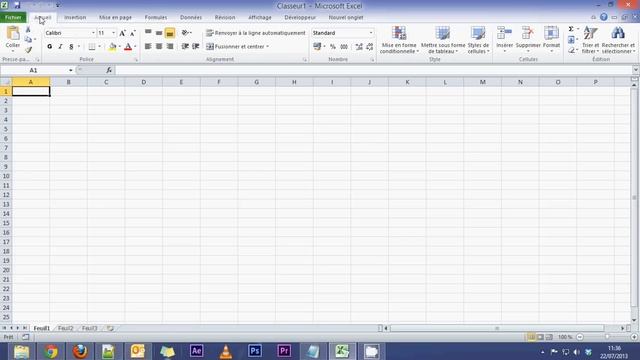The width and height of the screenshot is (640, 360).
Task: Switch to Mise en page tab
Action: point(115,18)
